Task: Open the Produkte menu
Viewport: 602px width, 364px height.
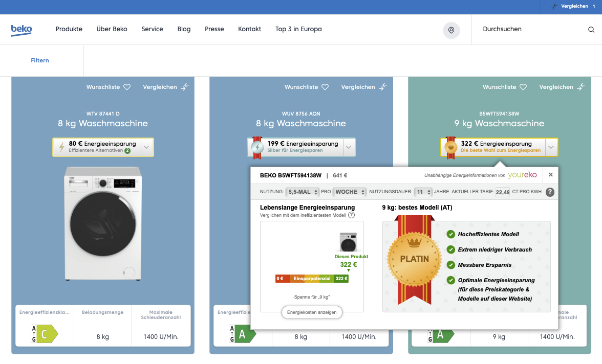Action: tap(69, 29)
